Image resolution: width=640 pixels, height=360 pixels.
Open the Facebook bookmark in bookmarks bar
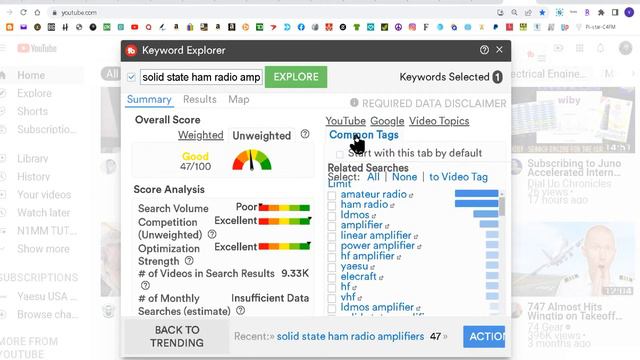point(301,27)
